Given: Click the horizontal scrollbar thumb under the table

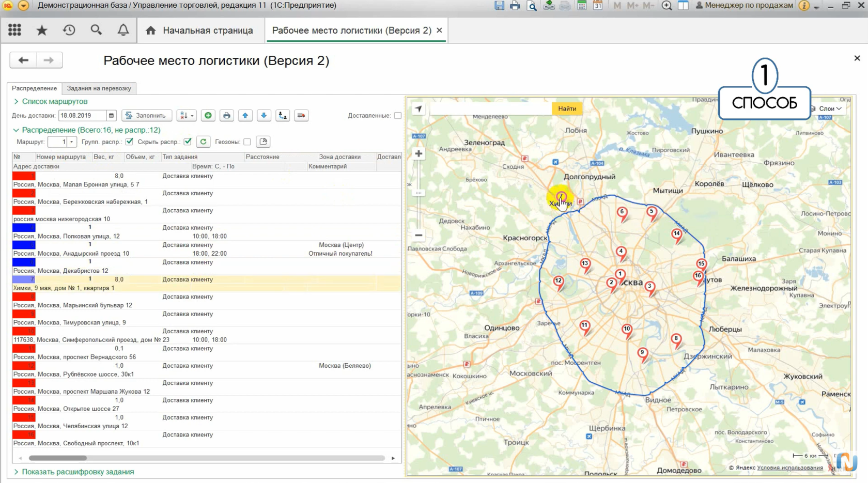Looking at the screenshot, I should pyautogui.click(x=58, y=458).
